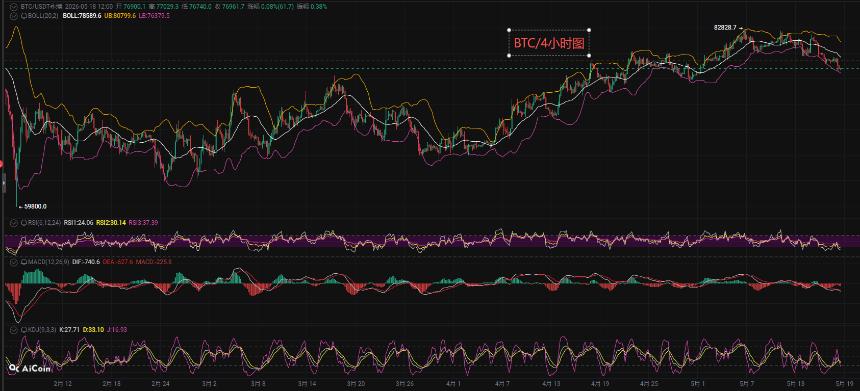860x391 pixels.
Task: Click the 5月13 date on time axis
Action: (795, 385)
